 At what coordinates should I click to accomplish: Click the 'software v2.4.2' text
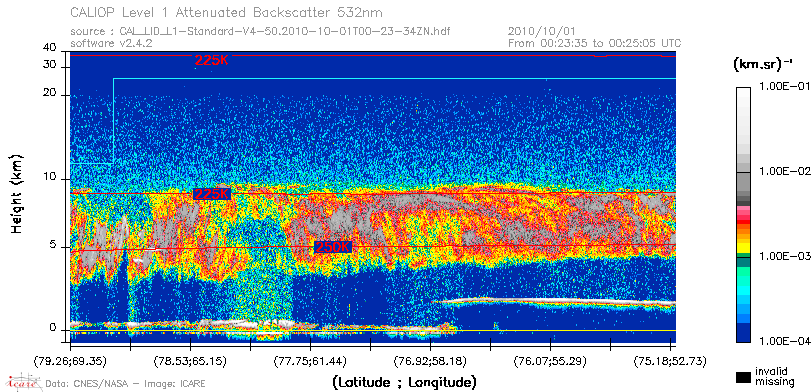point(111,43)
